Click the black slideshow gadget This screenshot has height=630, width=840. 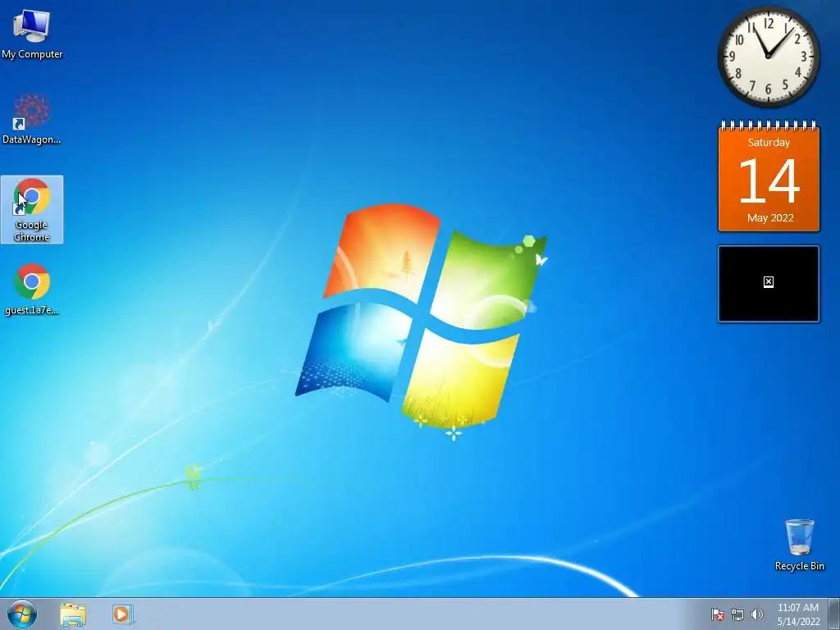tap(769, 284)
